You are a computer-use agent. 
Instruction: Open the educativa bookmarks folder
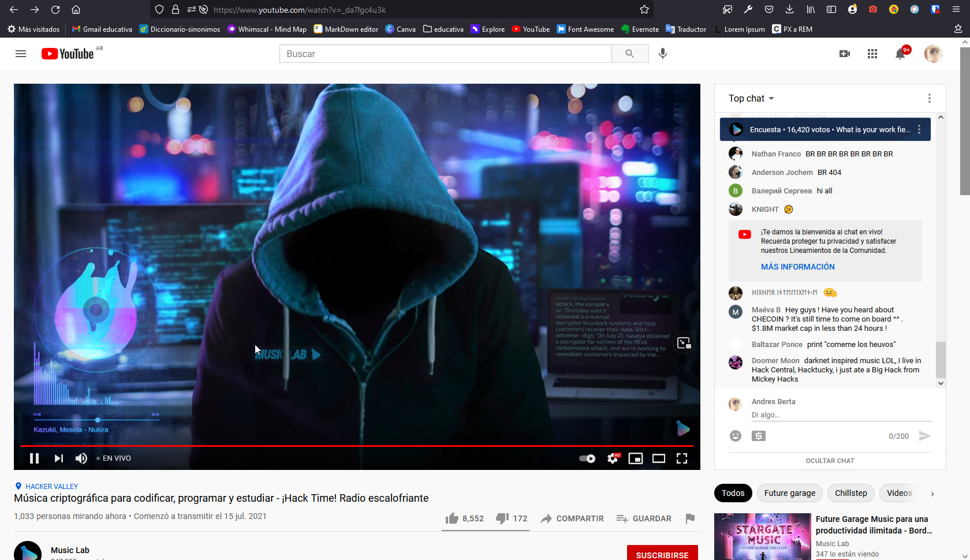443,29
